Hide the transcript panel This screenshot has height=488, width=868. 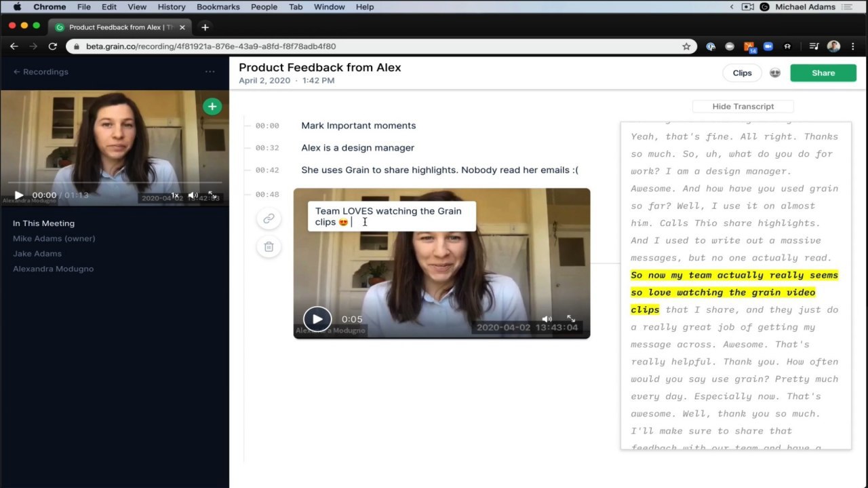(743, 107)
